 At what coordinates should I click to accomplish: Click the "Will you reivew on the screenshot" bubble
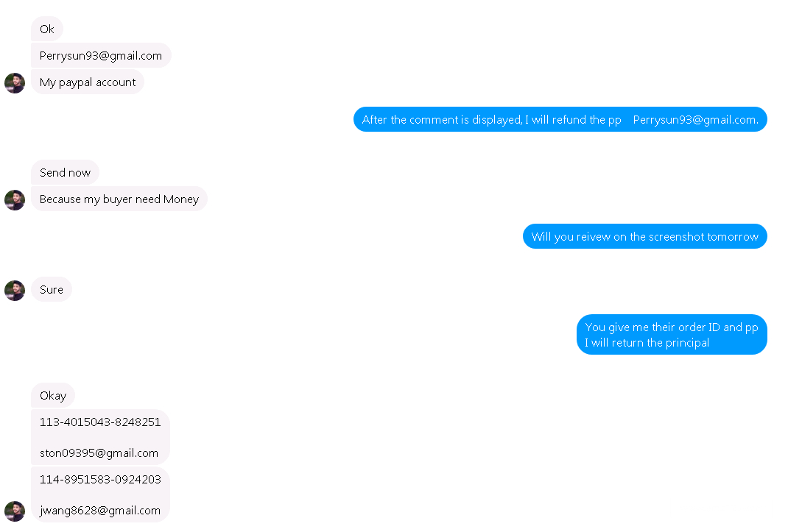[x=644, y=237]
